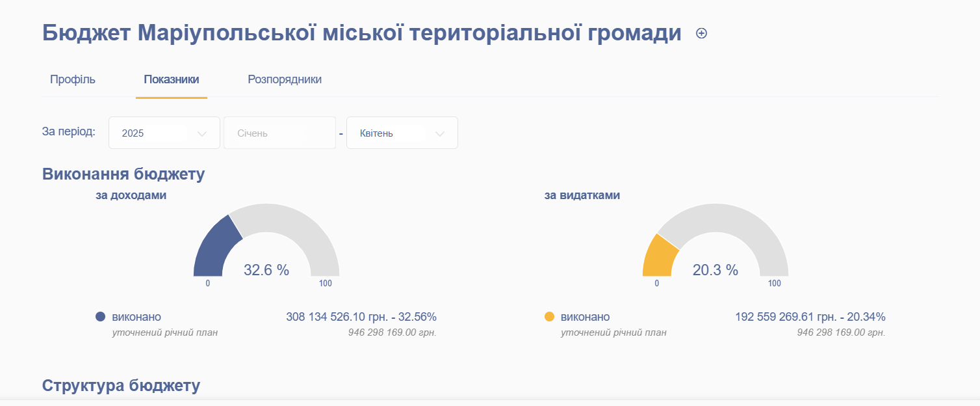Switch to the Розпорядники tab

[285, 79]
